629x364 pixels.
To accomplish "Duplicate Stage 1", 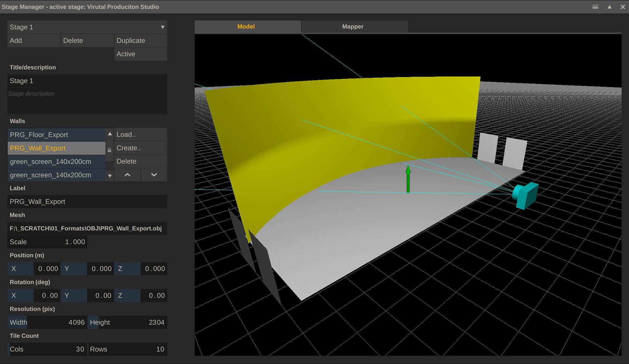I will point(140,40).
